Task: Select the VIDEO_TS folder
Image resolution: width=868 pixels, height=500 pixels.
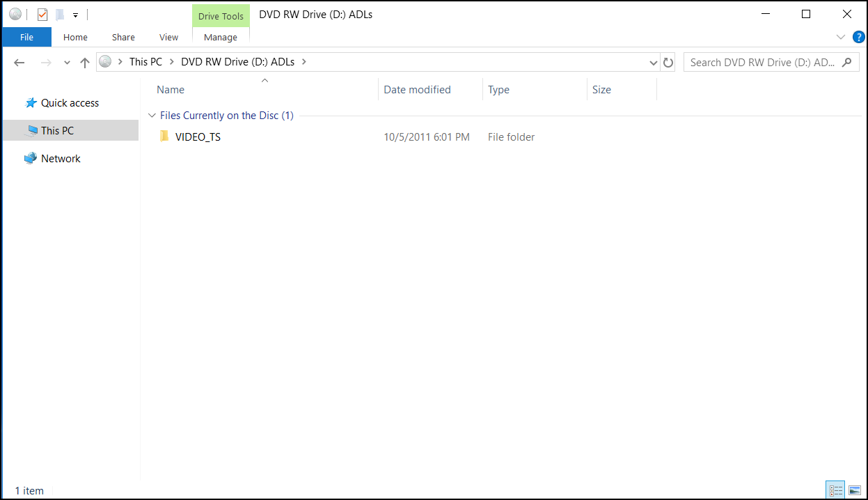Action: [x=198, y=137]
